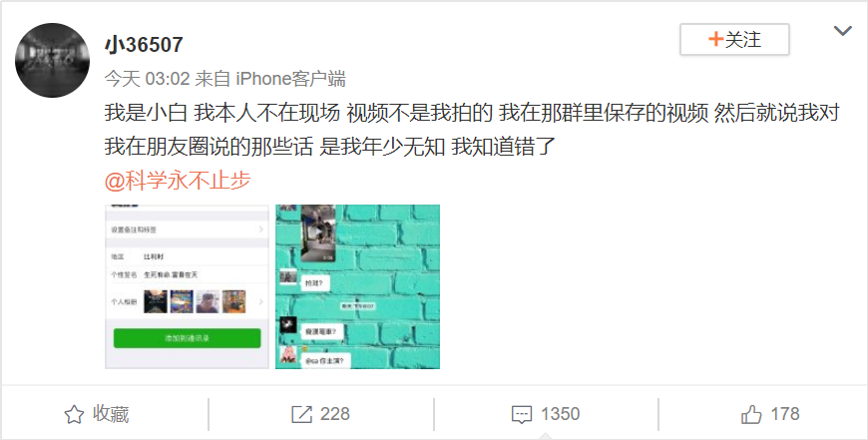
Task: Click the video play icon in chat thumbnail
Action: pos(316,231)
